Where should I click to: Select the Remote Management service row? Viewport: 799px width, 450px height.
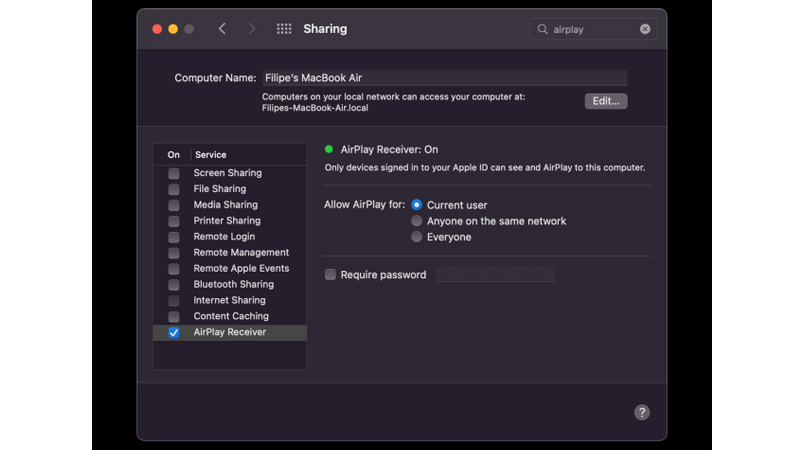(x=230, y=252)
